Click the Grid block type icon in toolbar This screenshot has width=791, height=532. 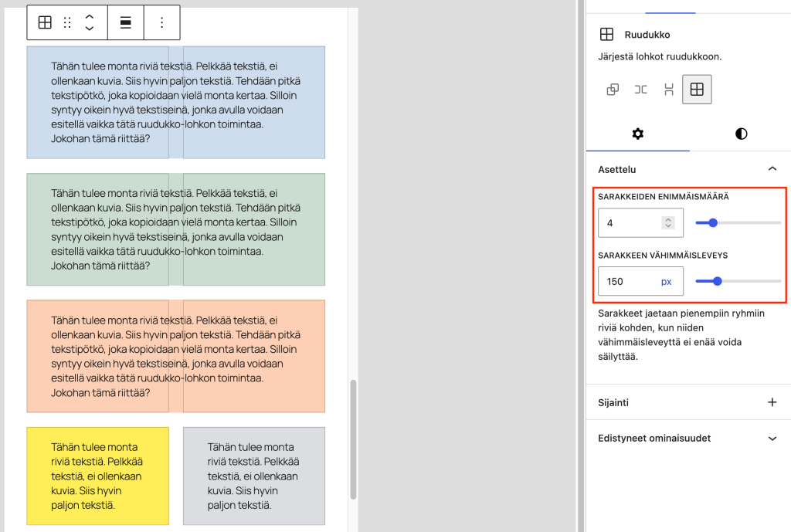[45, 22]
